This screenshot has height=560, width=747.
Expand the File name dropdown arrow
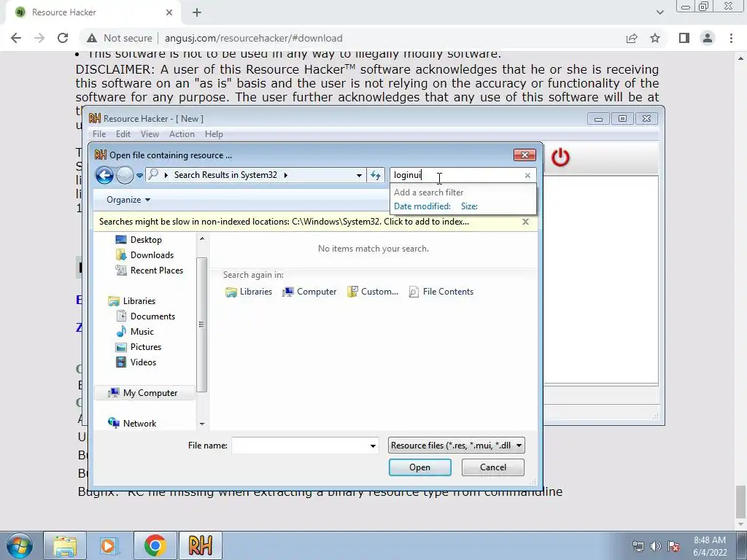373,446
